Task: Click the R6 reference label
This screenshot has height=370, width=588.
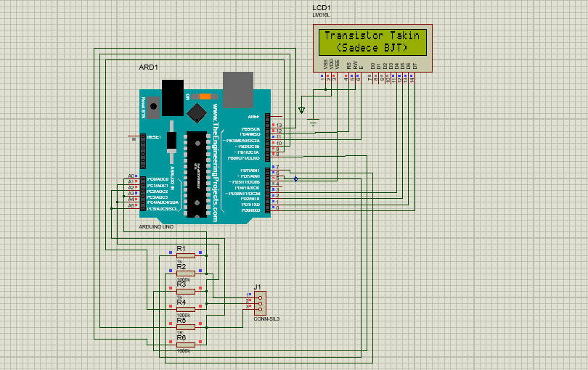Action: pos(181,338)
